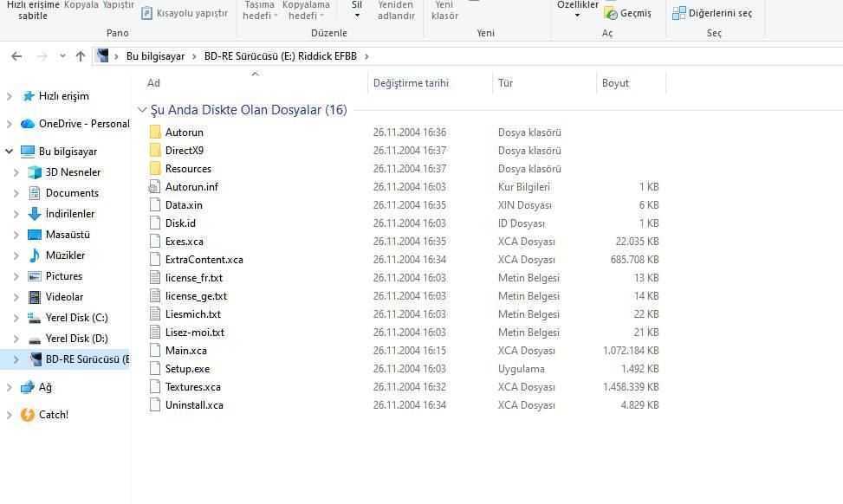
Task: Open chevron after Bu bilgisayar in address bar
Action: [194, 56]
